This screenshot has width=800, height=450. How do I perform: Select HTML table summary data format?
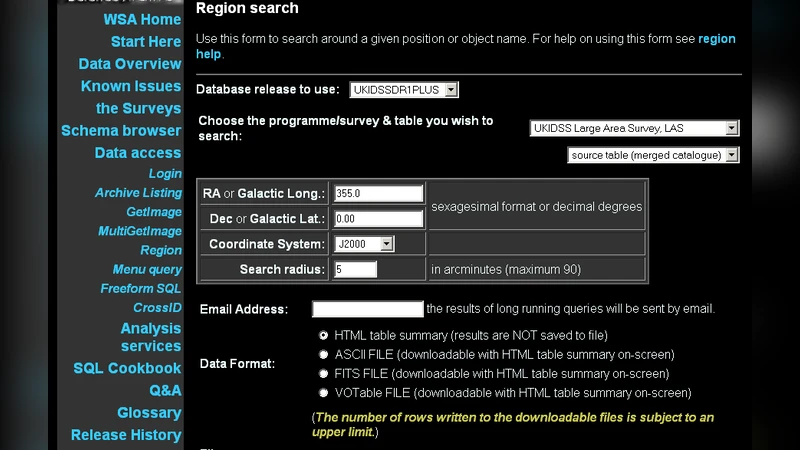pos(323,336)
